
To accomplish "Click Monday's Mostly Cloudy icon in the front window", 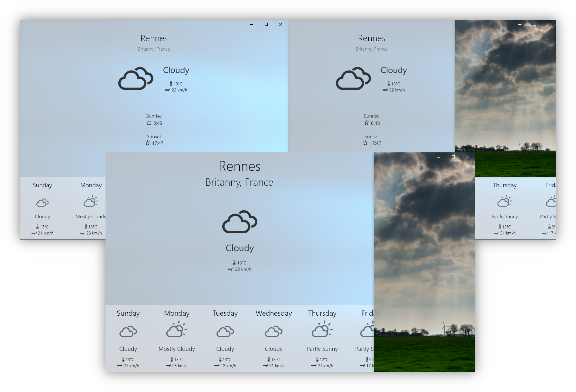I will pos(176,329).
